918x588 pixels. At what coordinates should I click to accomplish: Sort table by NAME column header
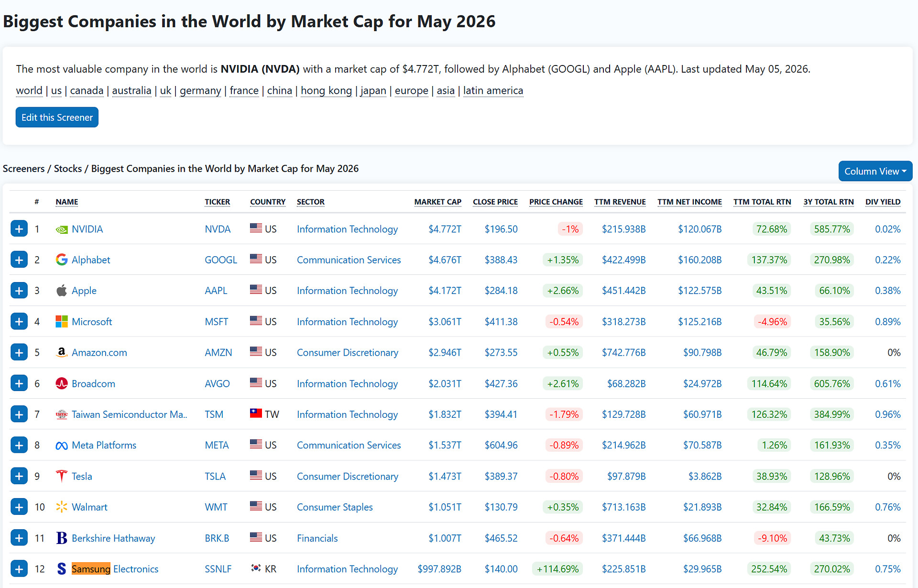point(67,202)
